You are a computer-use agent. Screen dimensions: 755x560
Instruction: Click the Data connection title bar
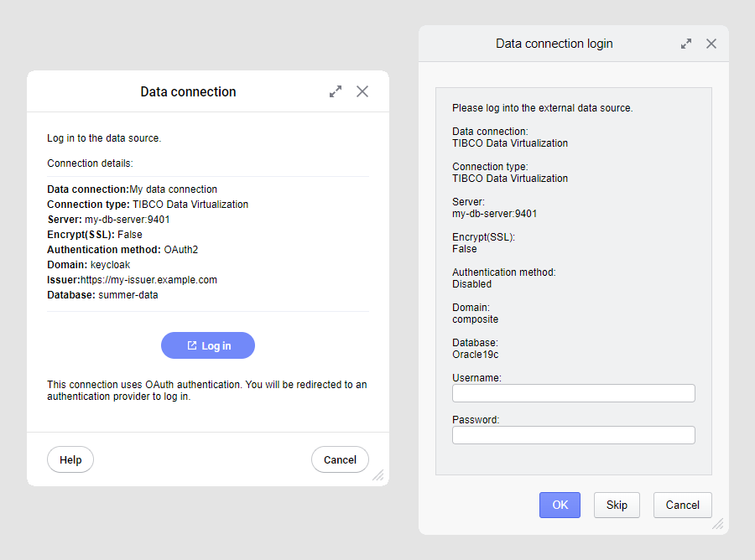pos(188,92)
